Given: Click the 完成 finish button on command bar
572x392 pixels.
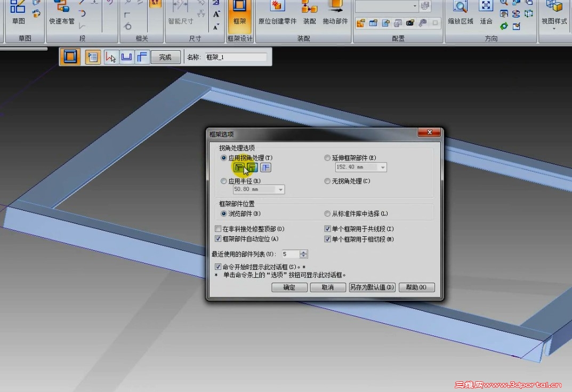Looking at the screenshot, I should point(165,57).
